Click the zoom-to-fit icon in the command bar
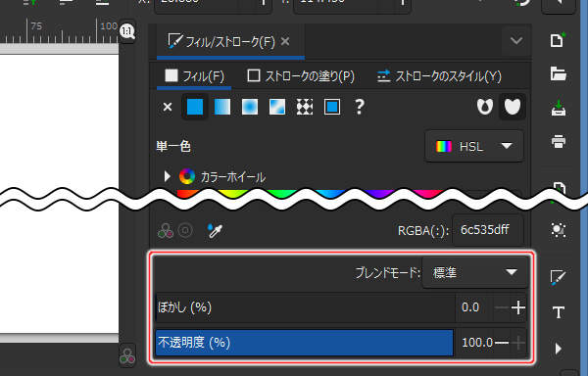Image resolution: width=588 pixels, height=376 pixels. click(558, 230)
